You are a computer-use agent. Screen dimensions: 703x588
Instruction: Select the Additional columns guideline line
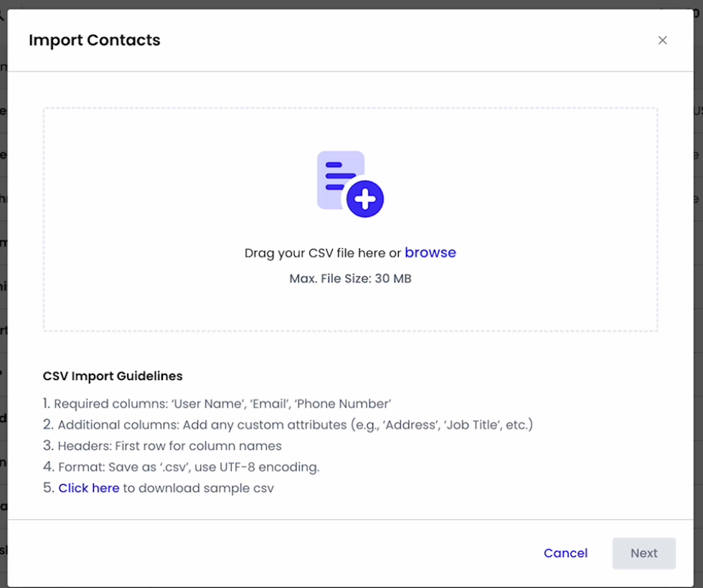tap(295, 425)
